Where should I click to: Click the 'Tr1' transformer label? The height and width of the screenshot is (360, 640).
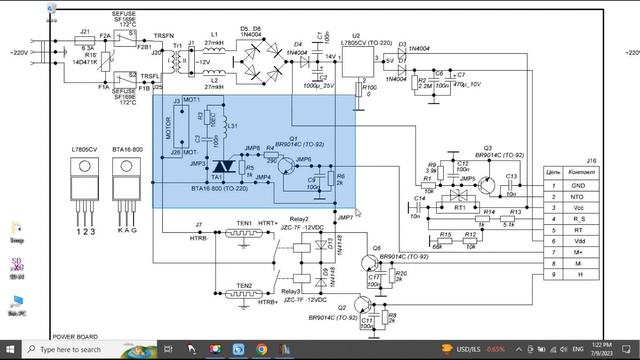(178, 45)
